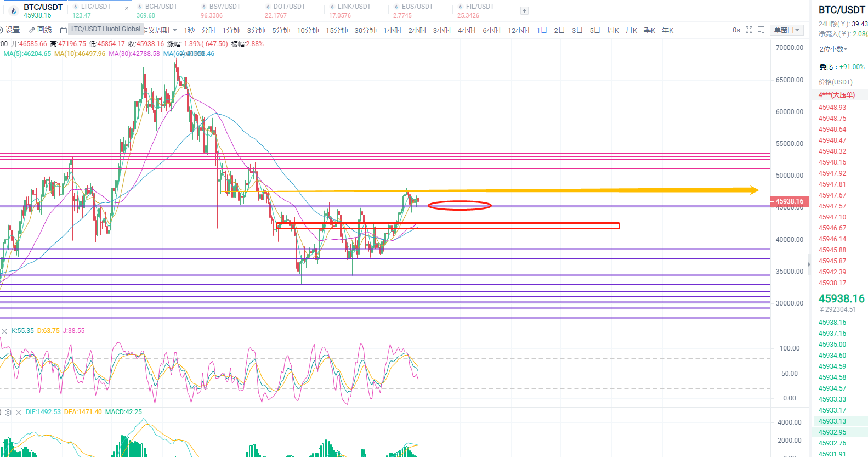
Task: Toggle fullscreen chart view
Action: [x=749, y=30]
